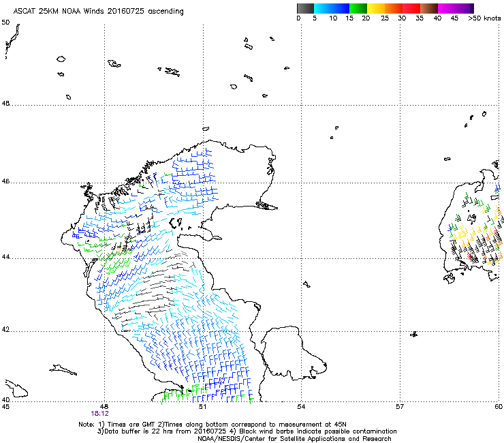Click the '0' label under the color bar
The width and height of the screenshot is (504, 443).
click(298, 18)
